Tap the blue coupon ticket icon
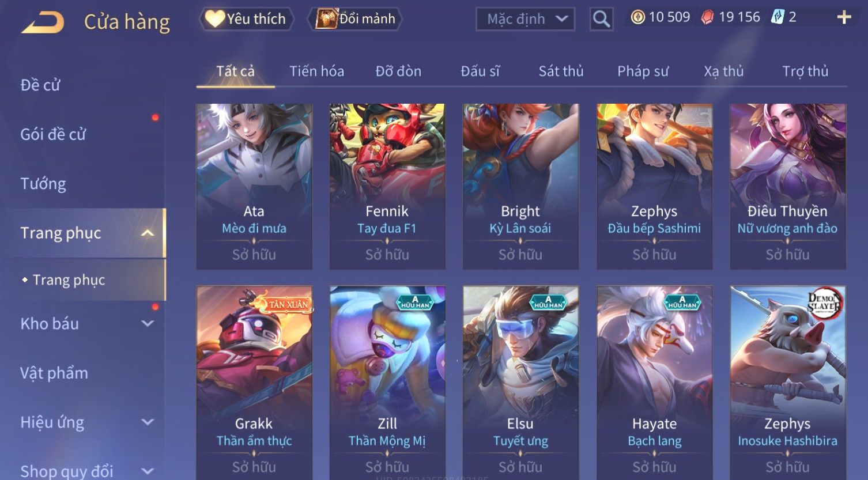Screen dimensions: 868x480 tap(778, 17)
